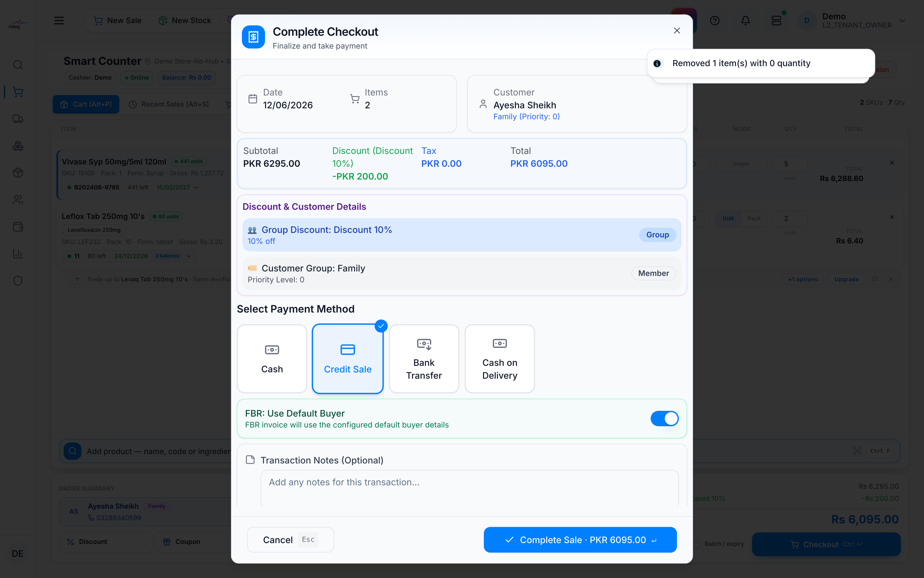Toggle Batch / expiry checkbox
This screenshot has width=924, height=578.
697,544
